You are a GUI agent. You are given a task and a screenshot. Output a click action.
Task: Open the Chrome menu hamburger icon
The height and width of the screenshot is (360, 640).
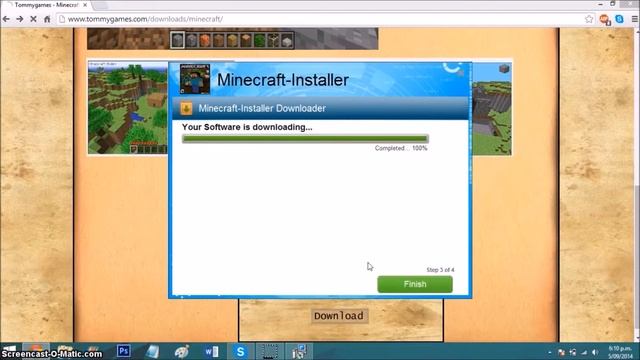click(634, 19)
